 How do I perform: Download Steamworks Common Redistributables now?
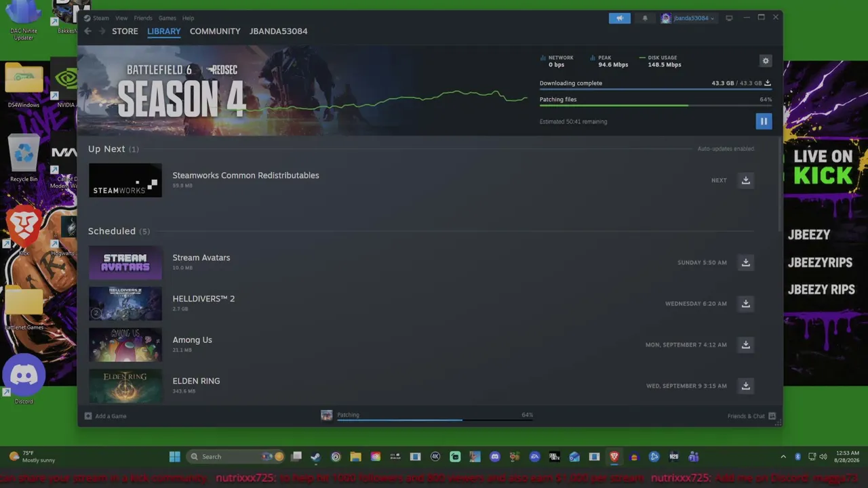tap(746, 180)
